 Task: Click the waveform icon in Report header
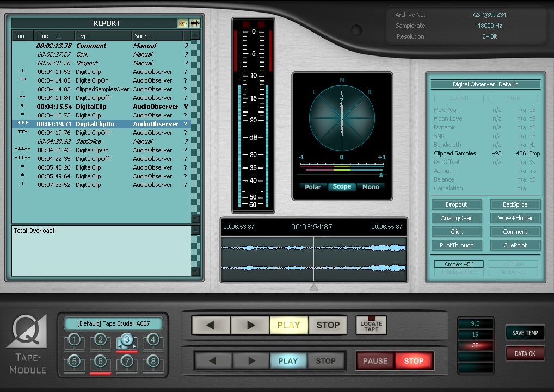(194, 23)
